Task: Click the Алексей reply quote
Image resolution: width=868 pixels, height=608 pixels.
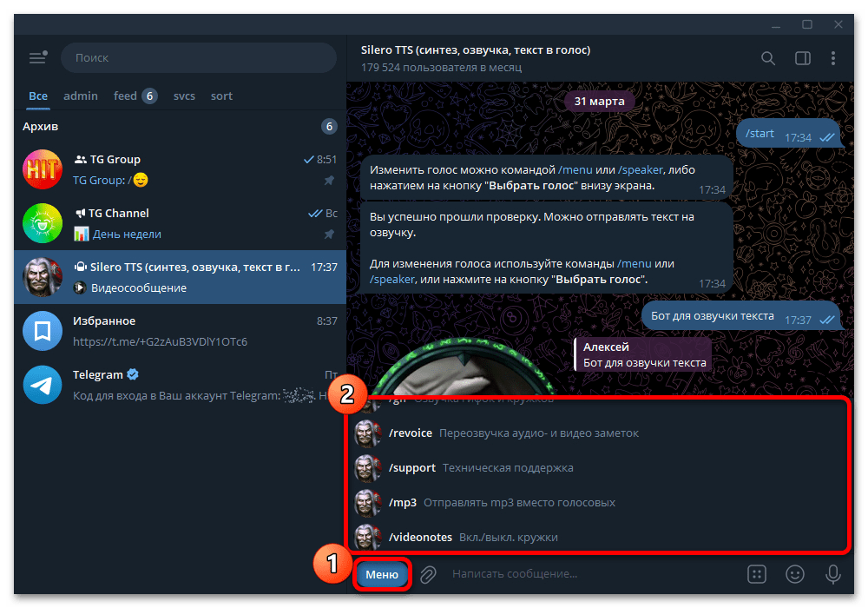Action: (x=642, y=355)
